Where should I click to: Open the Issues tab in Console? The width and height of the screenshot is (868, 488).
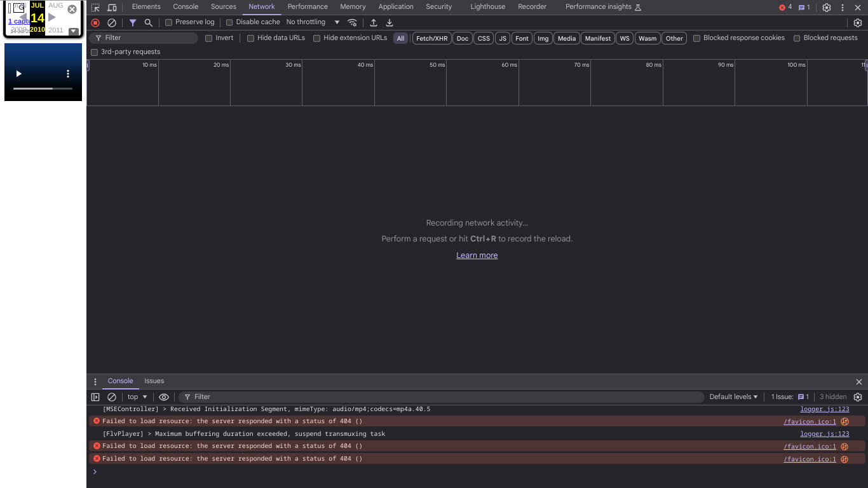(154, 381)
